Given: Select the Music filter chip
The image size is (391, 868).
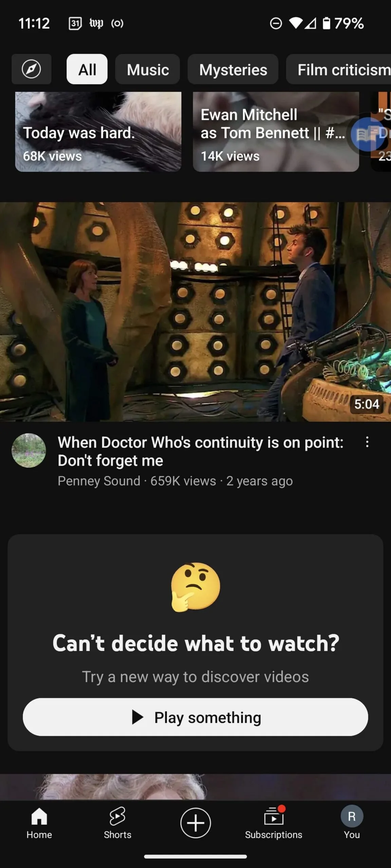Looking at the screenshot, I should (x=148, y=69).
